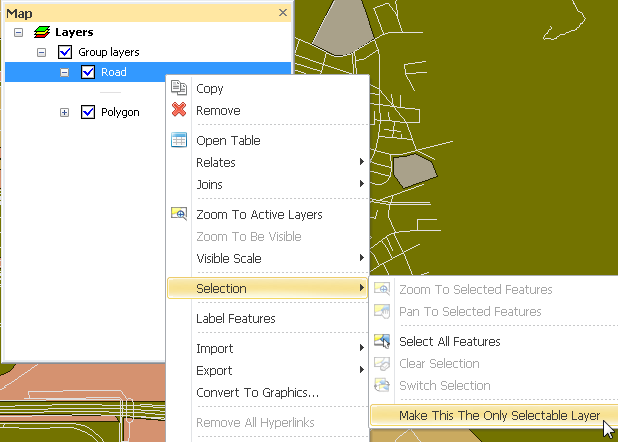Screen dimensions: 618x442
Task: Open the Visible Scale submenu arrow
Action: click(x=361, y=258)
